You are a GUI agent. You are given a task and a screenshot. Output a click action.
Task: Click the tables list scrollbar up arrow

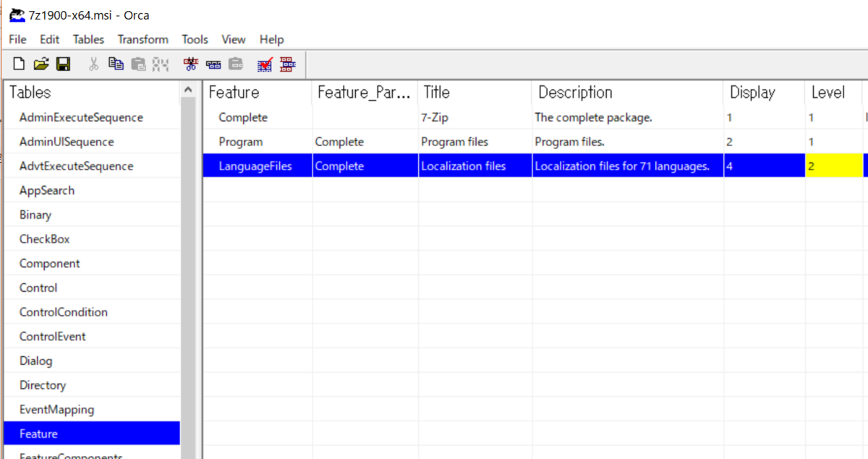189,90
